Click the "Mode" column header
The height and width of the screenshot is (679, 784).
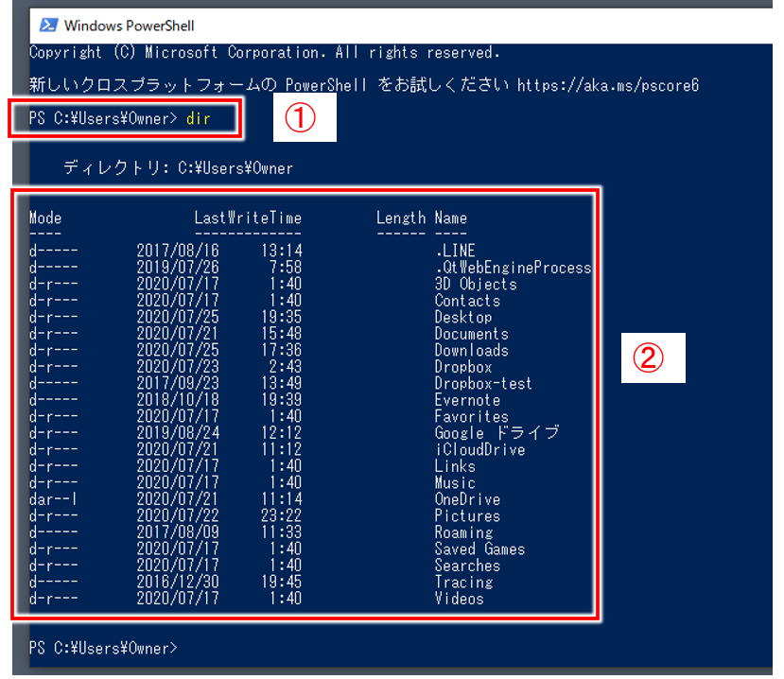[x=45, y=218]
